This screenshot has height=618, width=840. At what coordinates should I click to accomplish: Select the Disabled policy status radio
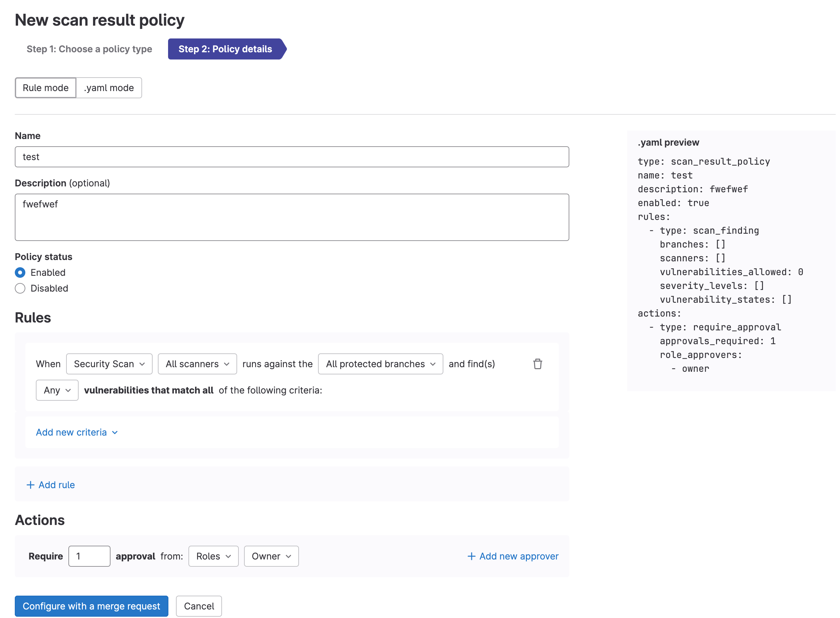pos(20,288)
